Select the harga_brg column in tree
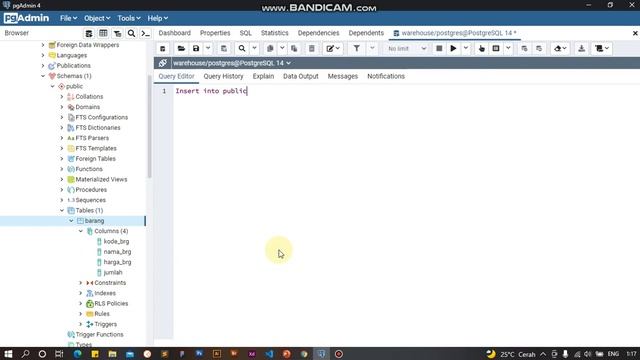640x360 pixels. coord(118,262)
